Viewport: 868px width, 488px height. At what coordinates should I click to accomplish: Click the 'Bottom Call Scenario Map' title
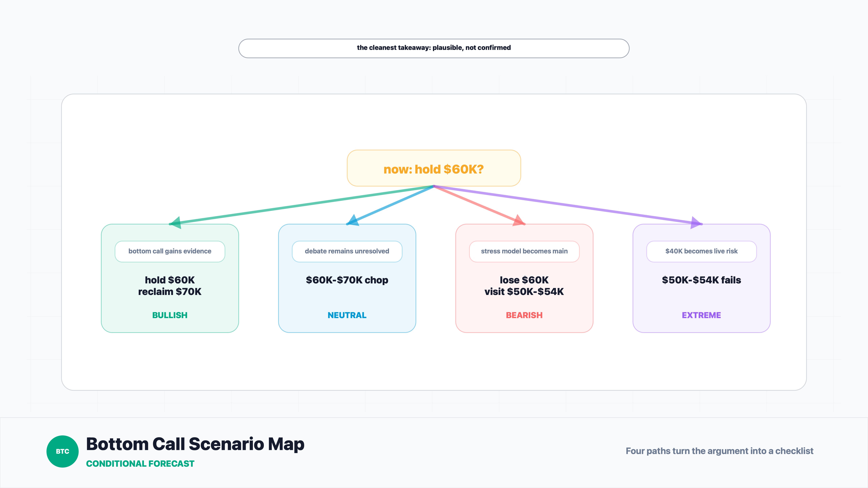[x=195, y=444]
